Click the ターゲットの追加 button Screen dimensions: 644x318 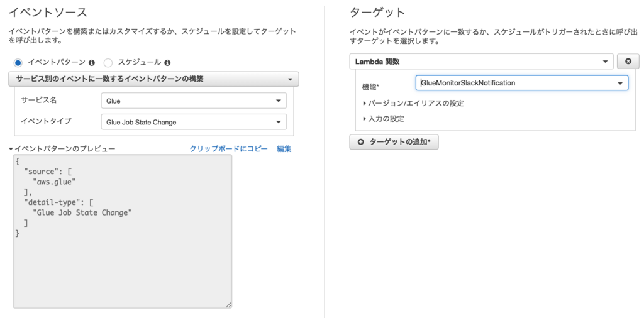pyautogui.click(x=394, y=142)
